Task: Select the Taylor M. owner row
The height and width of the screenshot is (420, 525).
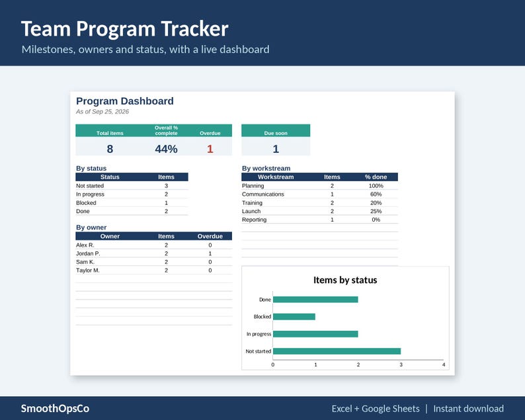Action: 153,270
